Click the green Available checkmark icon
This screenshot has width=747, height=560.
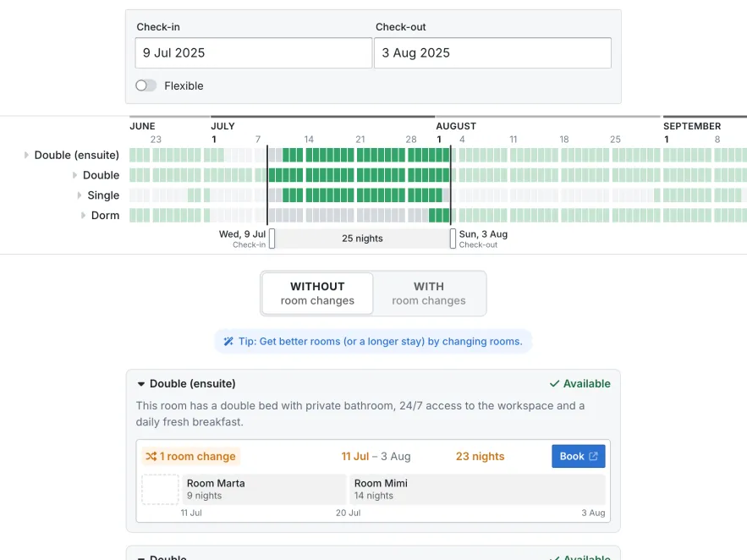pos(554,384)
